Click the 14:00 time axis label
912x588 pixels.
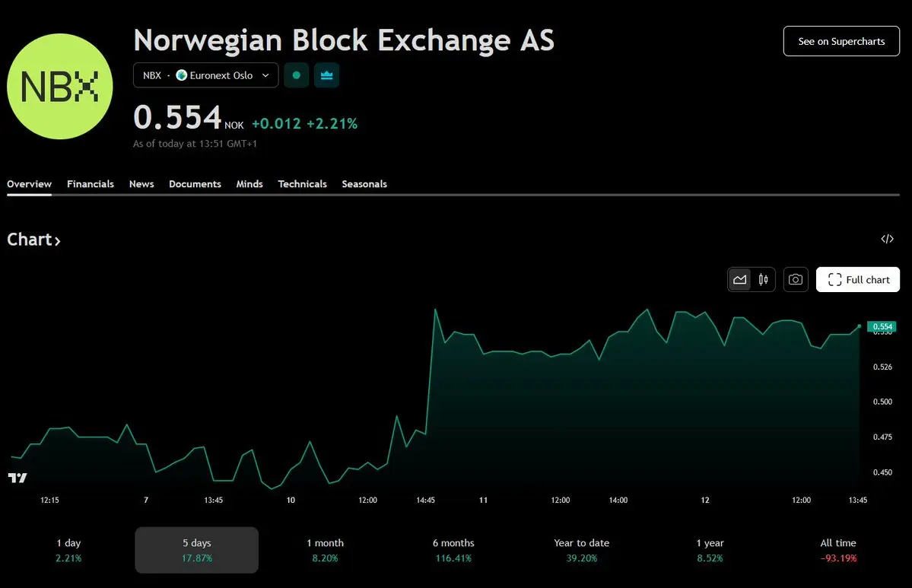coord(618,501)
